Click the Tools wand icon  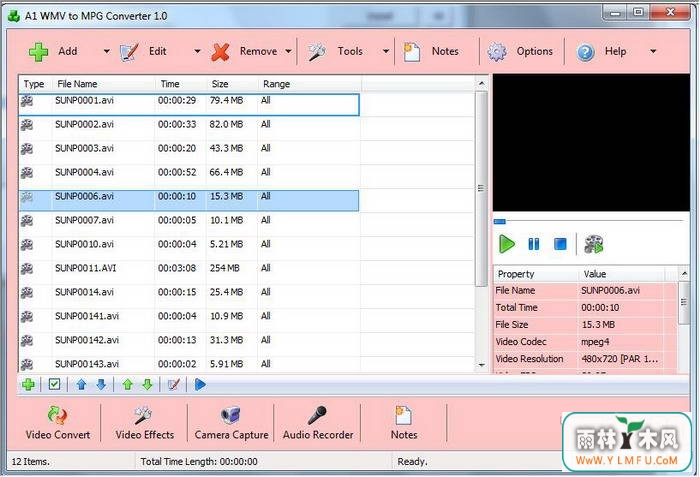tap(317, 52)
